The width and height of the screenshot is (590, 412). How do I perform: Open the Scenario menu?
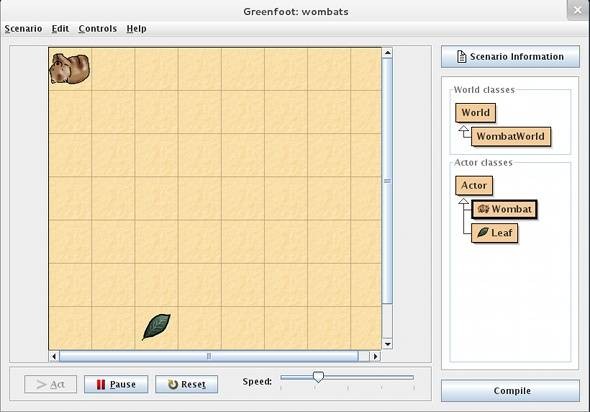(23, 29)
